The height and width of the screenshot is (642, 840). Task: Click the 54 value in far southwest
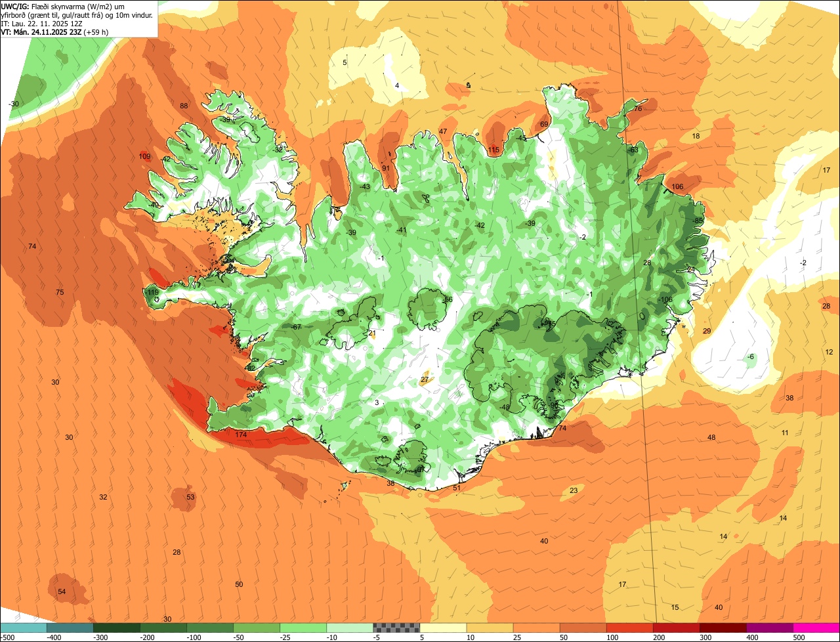coord(62,591)
